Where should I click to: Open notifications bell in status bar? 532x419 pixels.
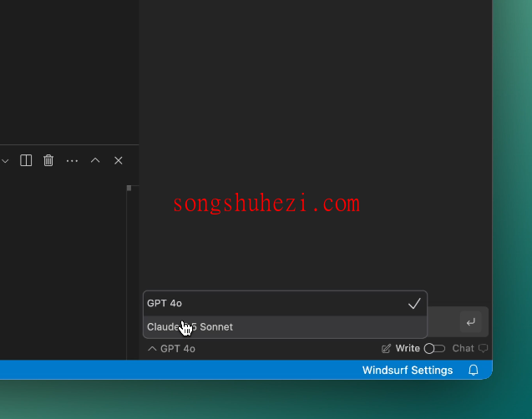474,371
